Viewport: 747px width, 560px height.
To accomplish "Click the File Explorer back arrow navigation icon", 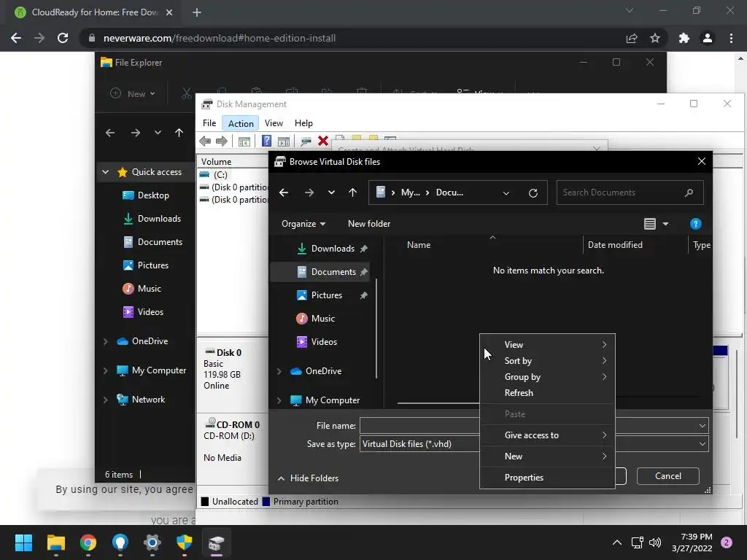I will 110,133.
